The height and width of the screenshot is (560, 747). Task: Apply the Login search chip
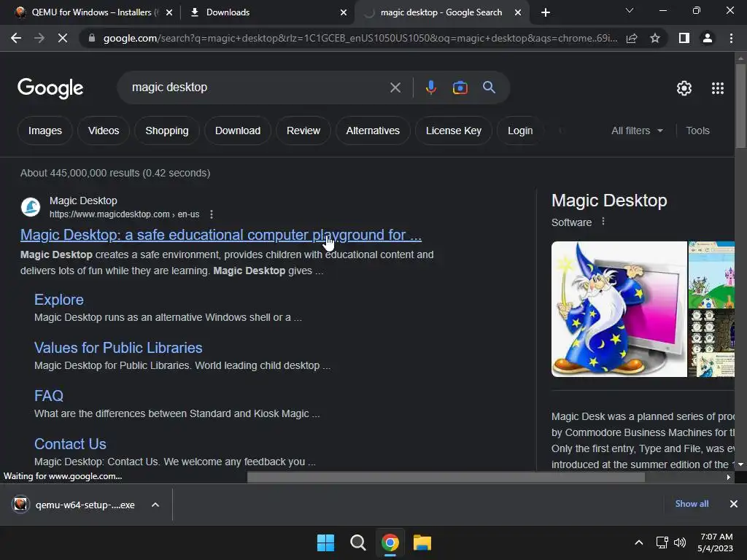(519, 131)
